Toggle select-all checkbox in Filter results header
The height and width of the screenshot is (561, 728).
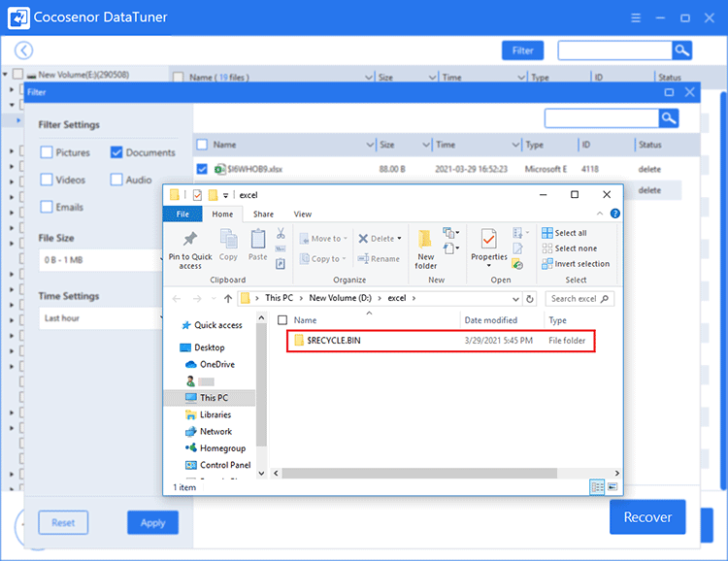point(202,145)
